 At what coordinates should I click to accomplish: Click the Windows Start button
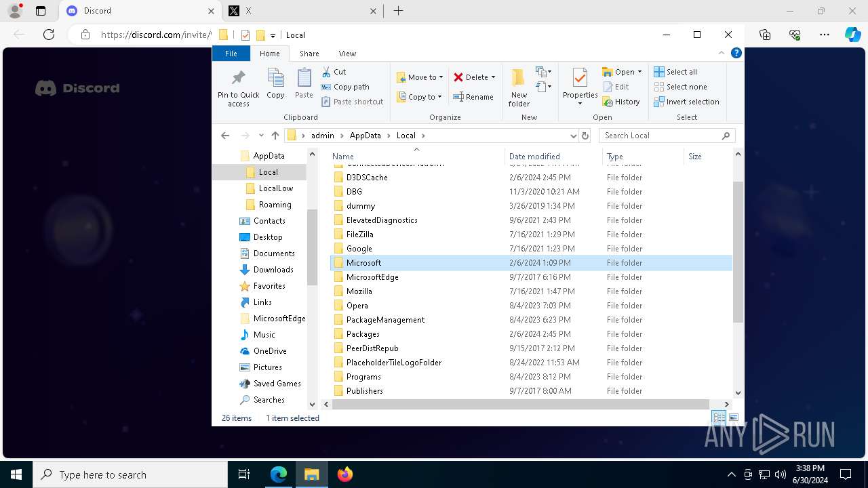[16, 474]
